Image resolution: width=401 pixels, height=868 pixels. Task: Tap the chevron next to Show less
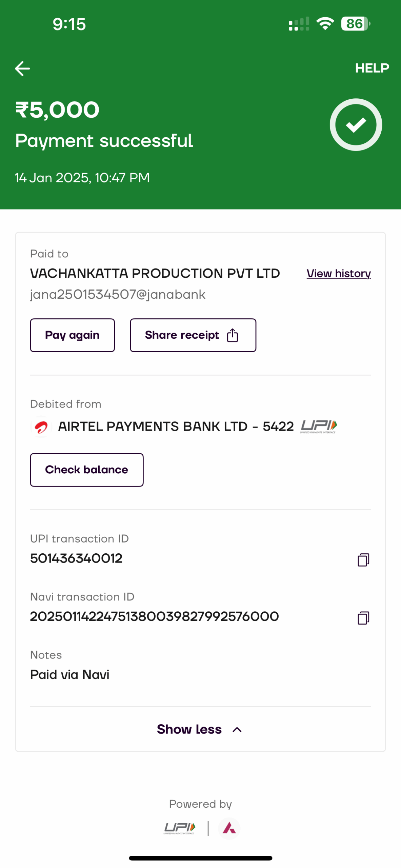[237, 729]
